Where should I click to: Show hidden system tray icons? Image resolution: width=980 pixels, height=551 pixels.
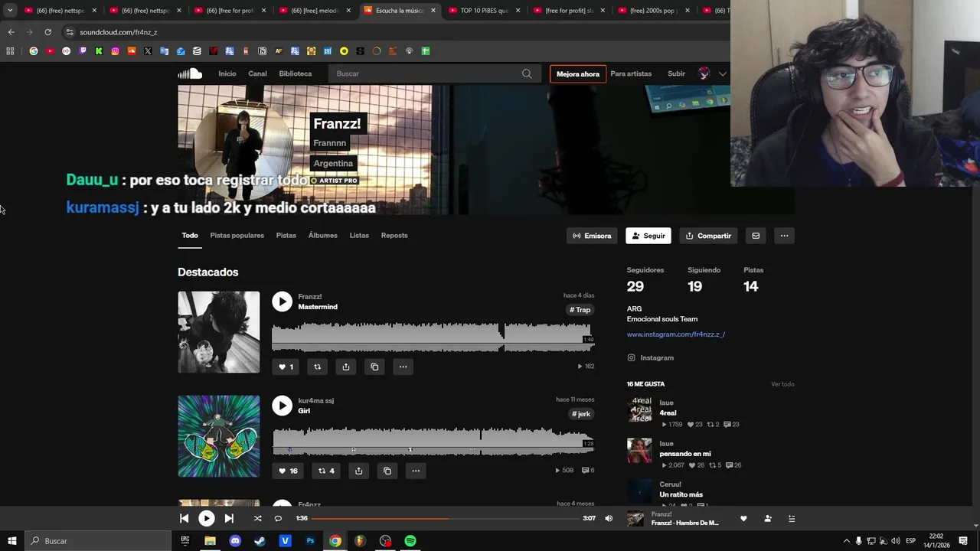[846, 541]
